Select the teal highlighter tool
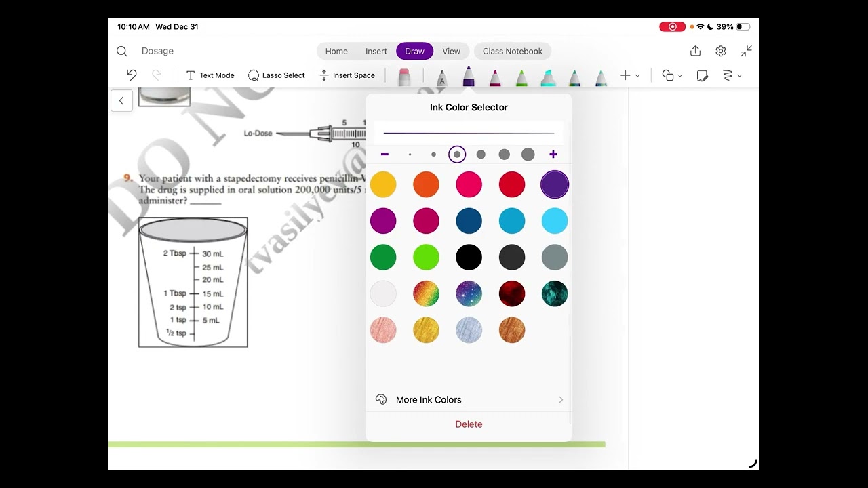868x488 pixels. click(548, 77)
